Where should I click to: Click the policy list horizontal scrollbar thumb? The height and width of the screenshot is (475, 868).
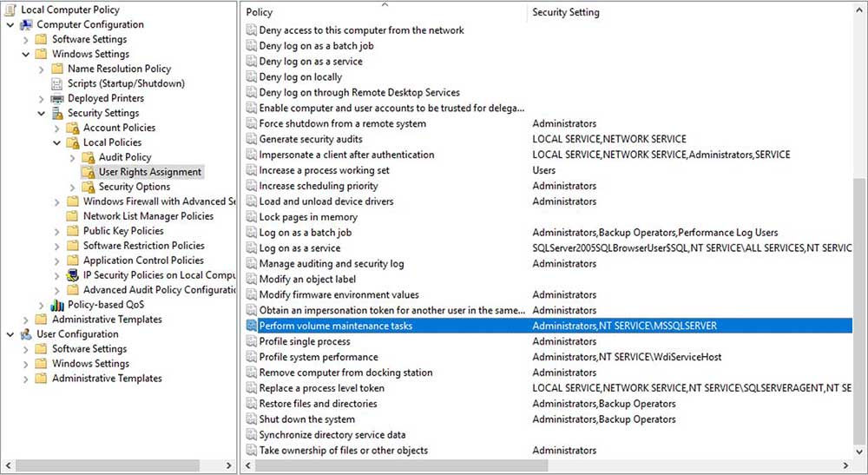tap(402, 465)
